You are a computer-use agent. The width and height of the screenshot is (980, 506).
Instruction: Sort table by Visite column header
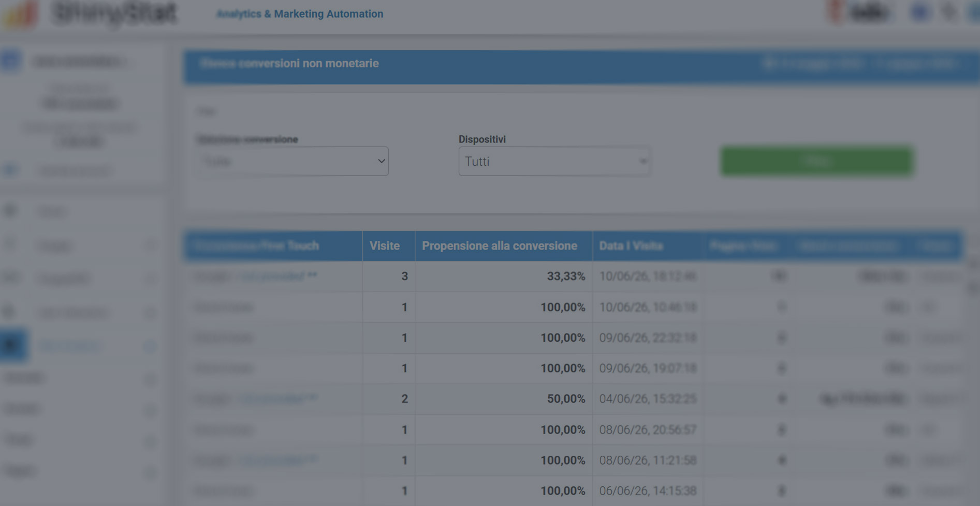pos(388,246)
